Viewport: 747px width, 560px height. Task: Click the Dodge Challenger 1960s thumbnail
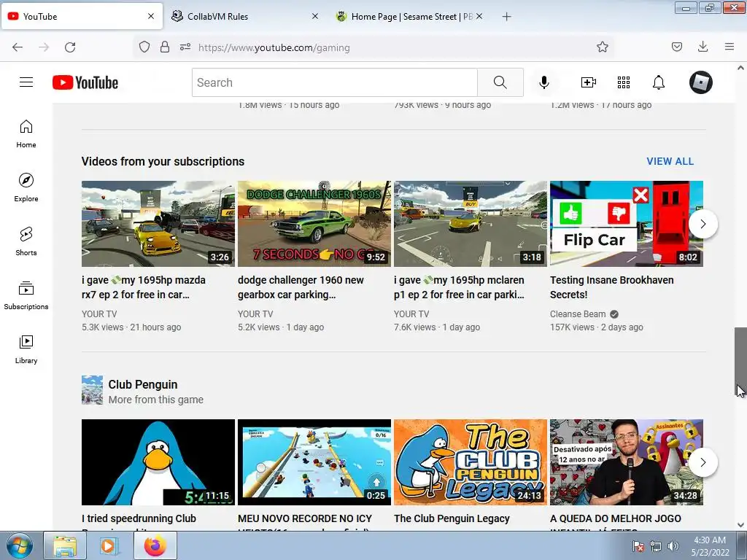[314, 224]
